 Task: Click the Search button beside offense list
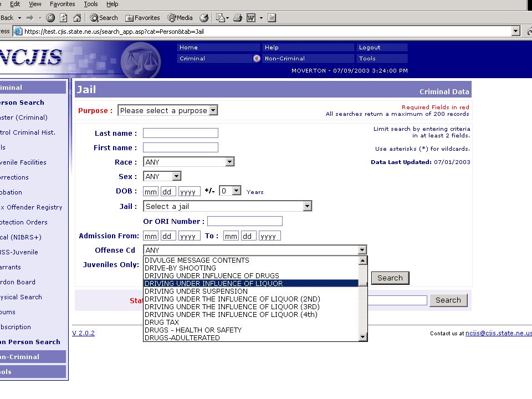tap(390, 278)
